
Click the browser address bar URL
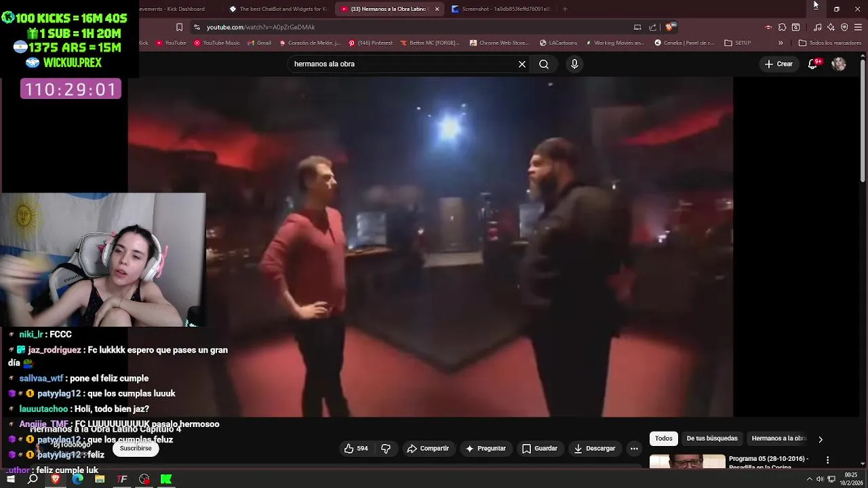[261, 27]
